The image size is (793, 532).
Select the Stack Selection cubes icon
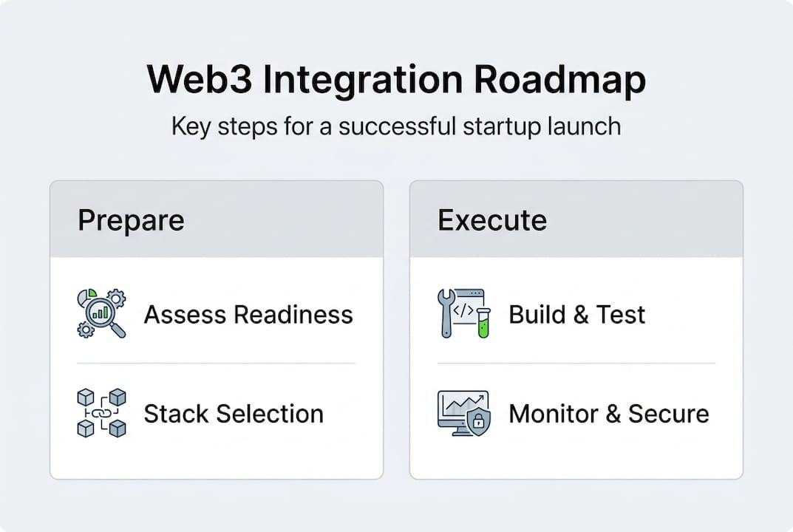click(101, 413)
